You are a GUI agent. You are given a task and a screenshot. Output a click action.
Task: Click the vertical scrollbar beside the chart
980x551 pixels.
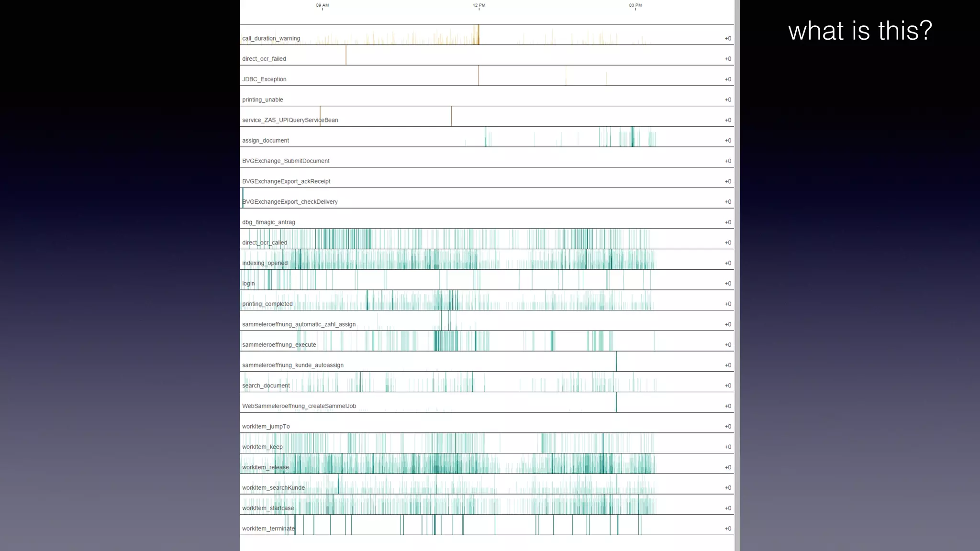(737, 275)
